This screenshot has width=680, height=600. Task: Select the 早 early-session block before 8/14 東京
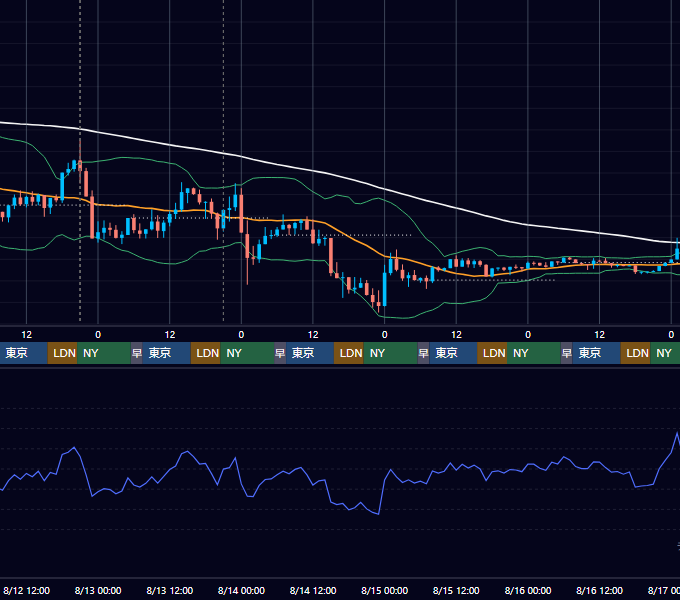(280, 353)
